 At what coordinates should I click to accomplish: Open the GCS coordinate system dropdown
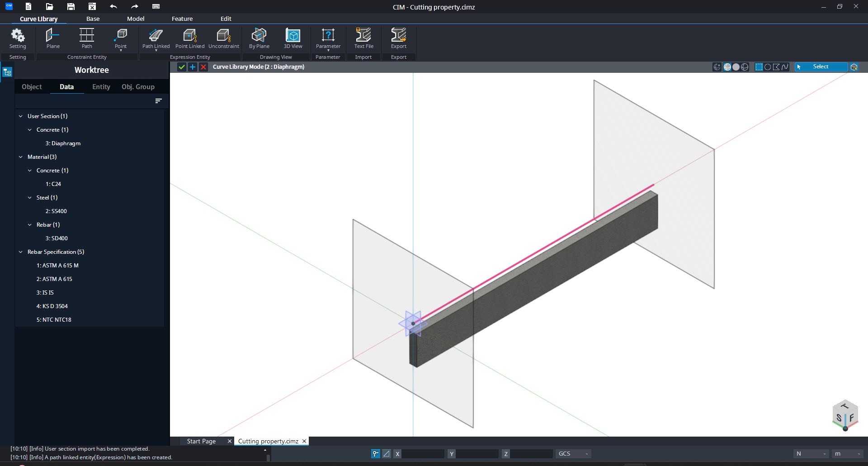pyautogui.click(x=573, y=454)
